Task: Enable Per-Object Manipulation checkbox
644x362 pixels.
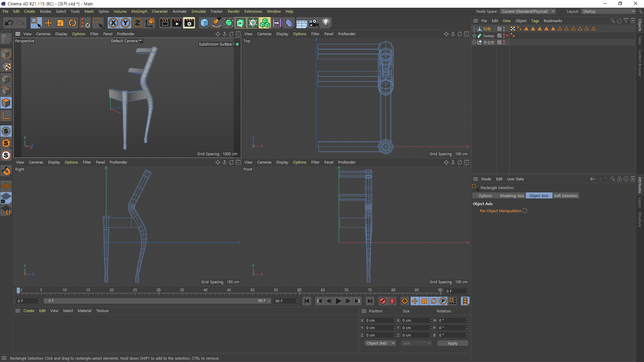Action: click(x=525, y=211)
